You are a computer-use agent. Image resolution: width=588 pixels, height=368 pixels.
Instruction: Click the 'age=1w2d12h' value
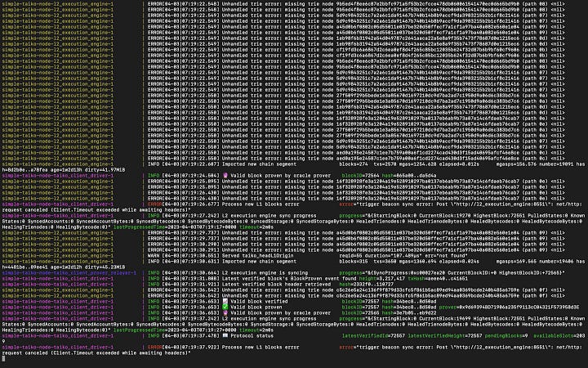click(66, 267)
